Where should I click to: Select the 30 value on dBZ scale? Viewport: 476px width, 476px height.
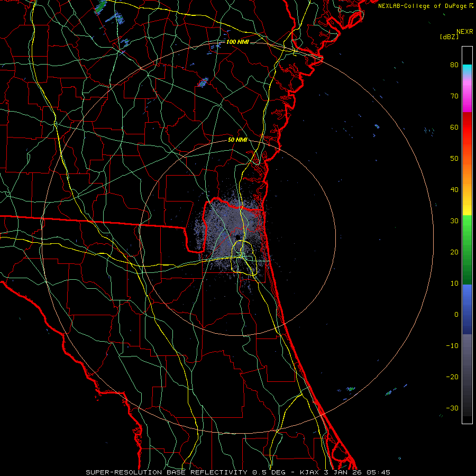[x=454, y=221]
